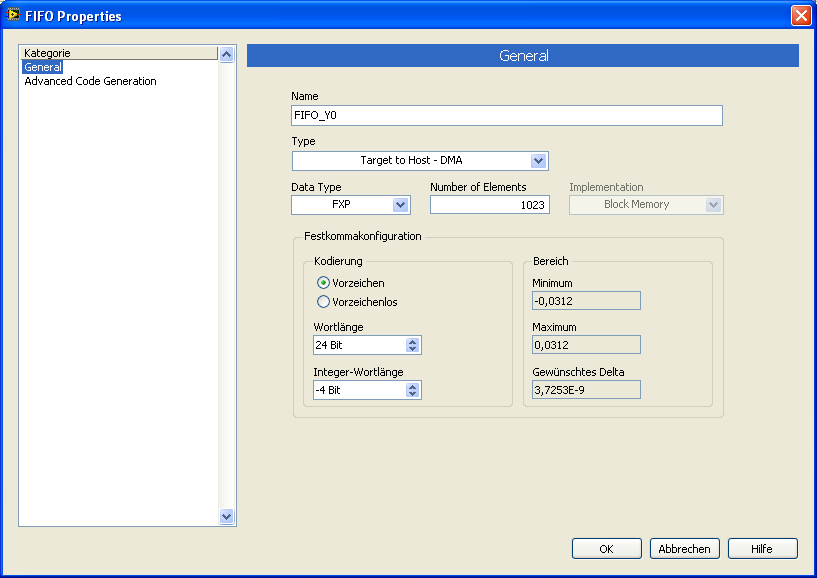Click the Abbrechen button
This screenshot has width=817, height=578.
(x=685, y=549)
